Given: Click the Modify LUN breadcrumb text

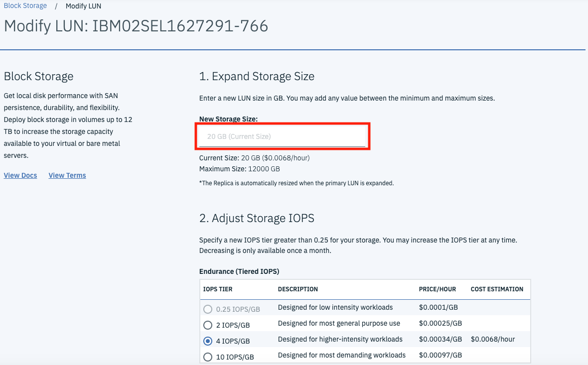Looking at the screenshot, I should [x=83, y=6].
